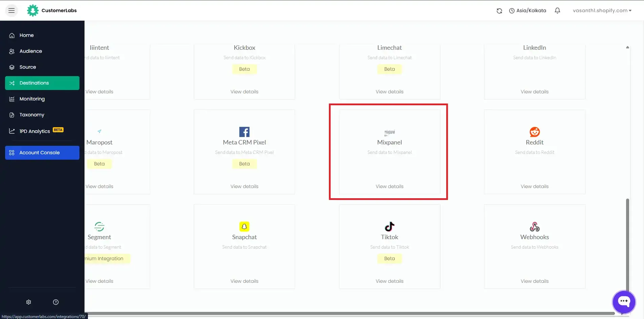View details of Tiktok
The image size is (644, 319).
389,281
